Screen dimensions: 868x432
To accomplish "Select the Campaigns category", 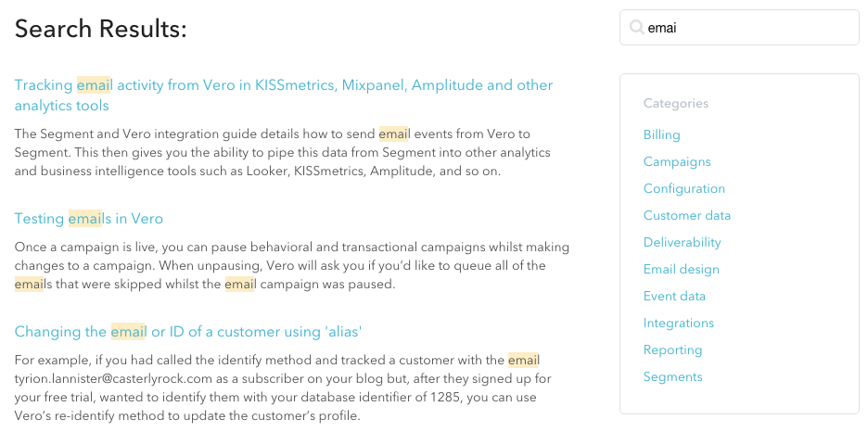I will (x=677, y=161).
